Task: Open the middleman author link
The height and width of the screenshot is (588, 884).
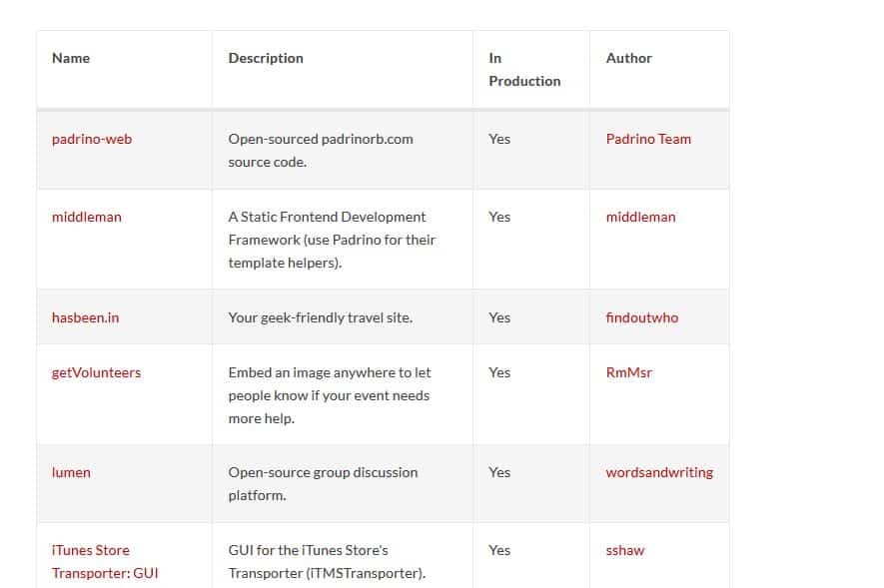Action: coord(640,217)
